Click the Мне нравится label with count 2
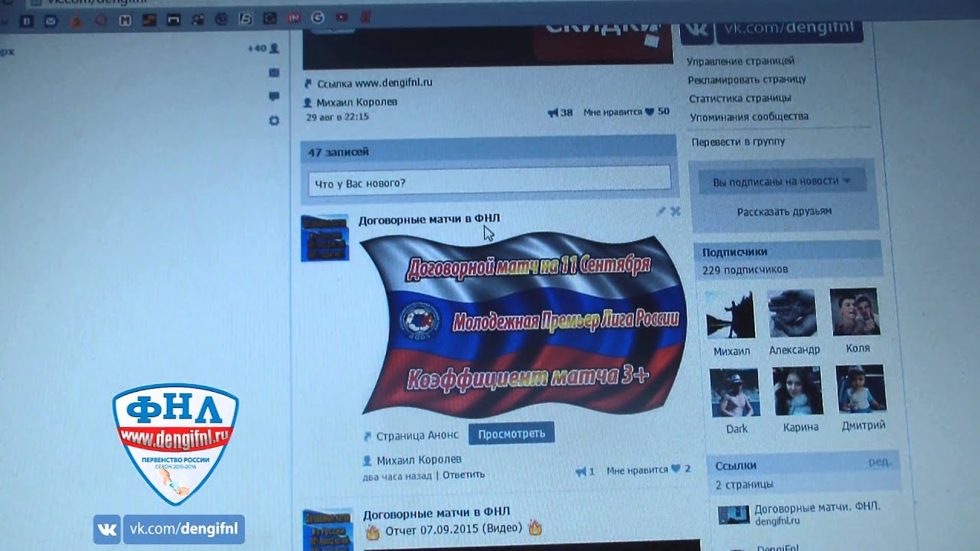This screenshot has width=980, height=551. tap(637, 471)
